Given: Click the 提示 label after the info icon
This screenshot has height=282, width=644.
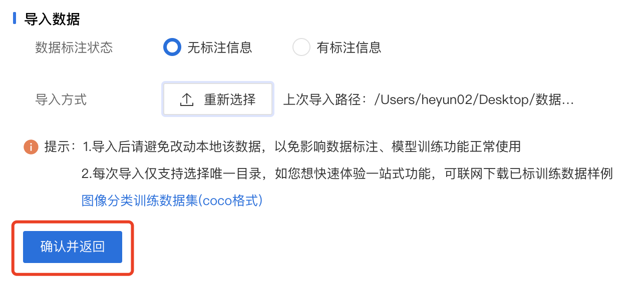Looking at the screenshot, I should click(61, 147).
